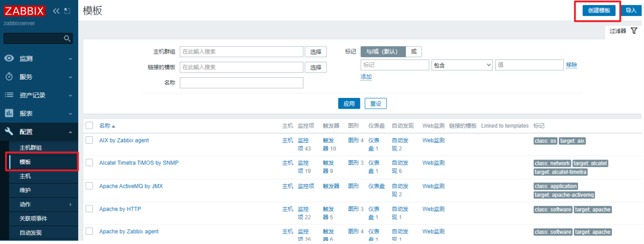Focus the tag 值 field
Image resolution: width=644 pixels, height=244 pixels.
click(529, 65)
